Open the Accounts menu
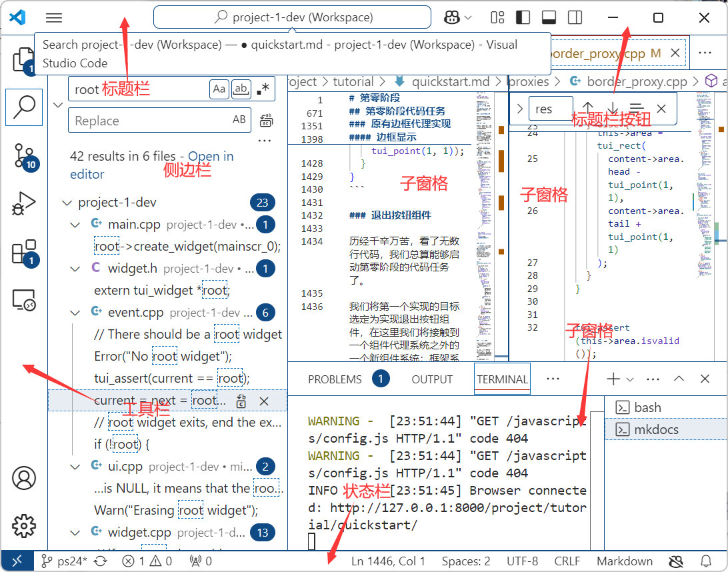Screen dimensions: 728x572 (24, 478)
